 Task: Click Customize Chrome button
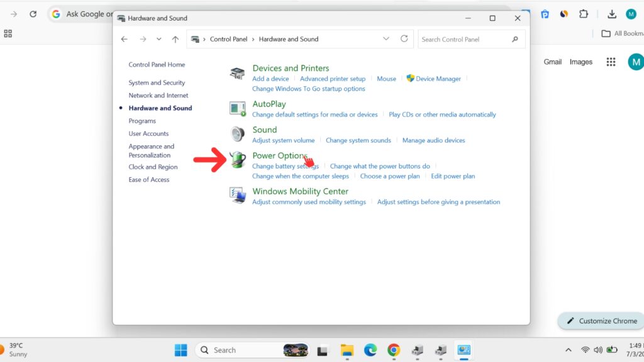coord(602,321)
